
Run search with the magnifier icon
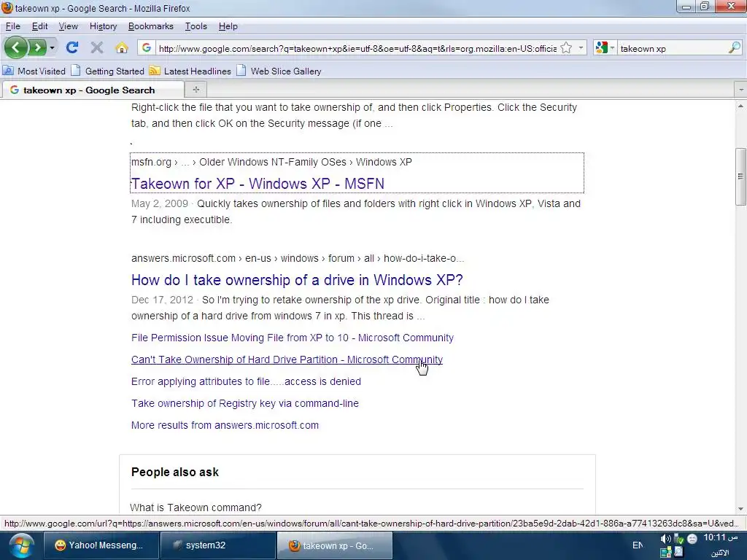(734, 47)
